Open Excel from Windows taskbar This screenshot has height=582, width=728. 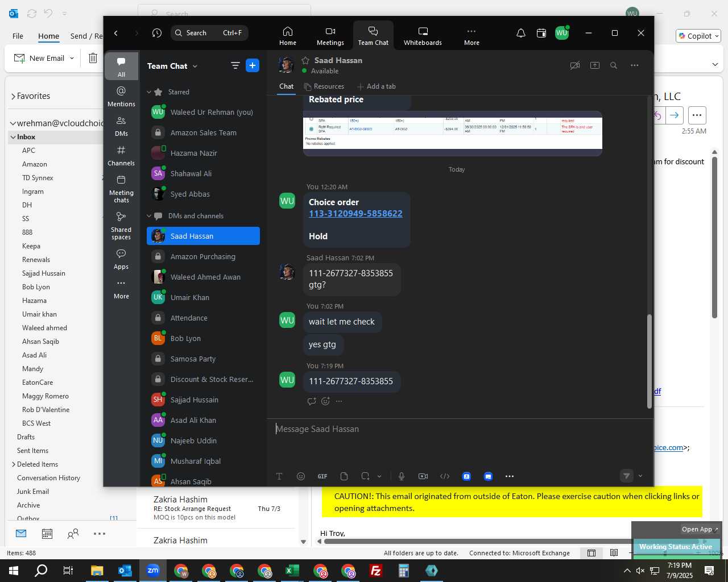(292, 571)
